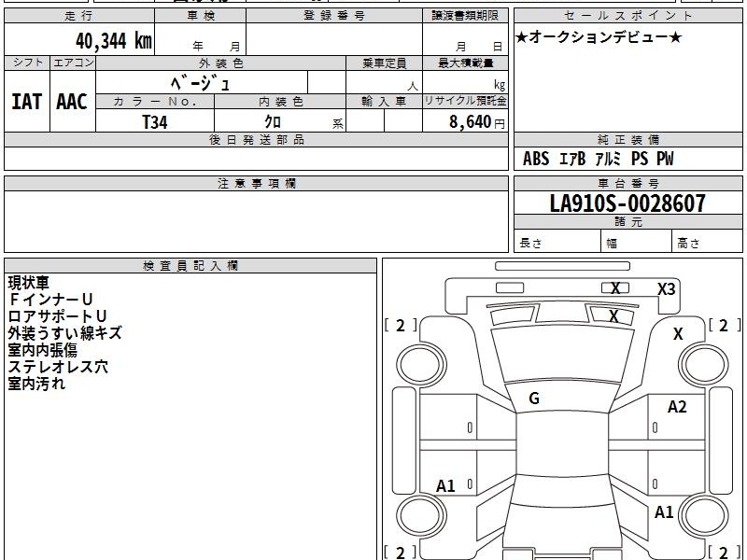Click the カラーNo. header cell
Viewport: 747px width, 560px height.
coord(155,102)
